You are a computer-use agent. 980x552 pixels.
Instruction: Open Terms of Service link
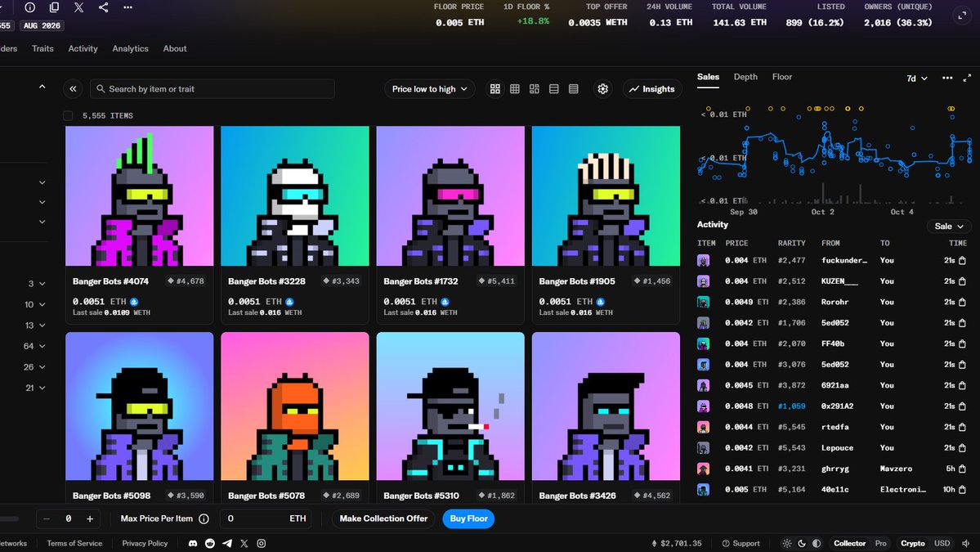click(x=74, y=543)
